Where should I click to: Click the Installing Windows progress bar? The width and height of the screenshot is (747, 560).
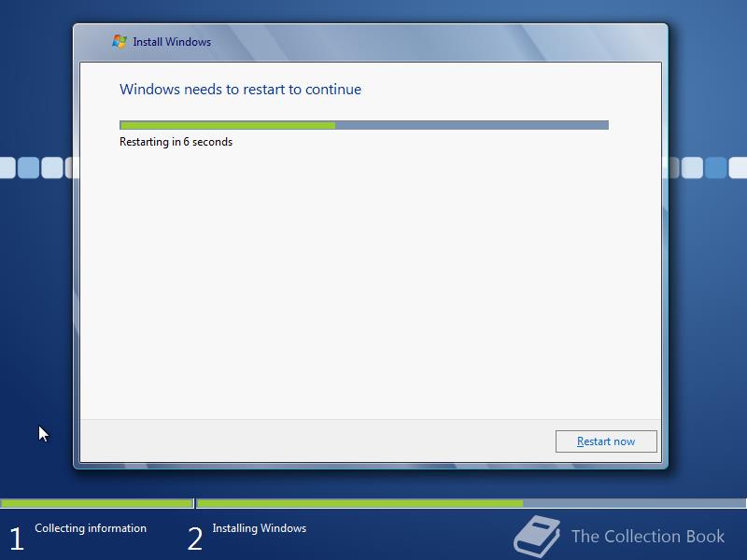tap(472, 503)
